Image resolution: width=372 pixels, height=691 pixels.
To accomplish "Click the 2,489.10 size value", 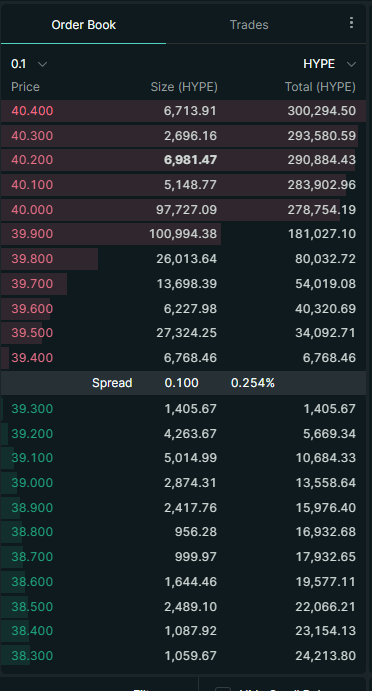I will (x=190, y=606).
